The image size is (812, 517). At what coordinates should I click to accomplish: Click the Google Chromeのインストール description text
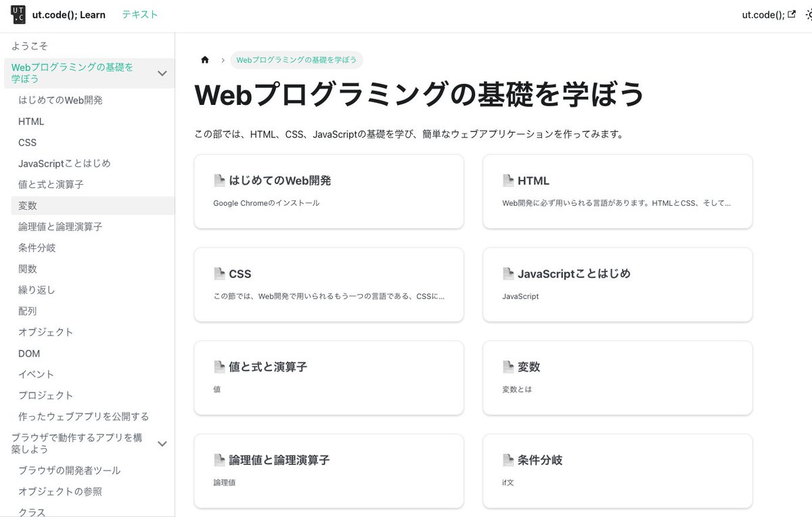tap(267, 203)
